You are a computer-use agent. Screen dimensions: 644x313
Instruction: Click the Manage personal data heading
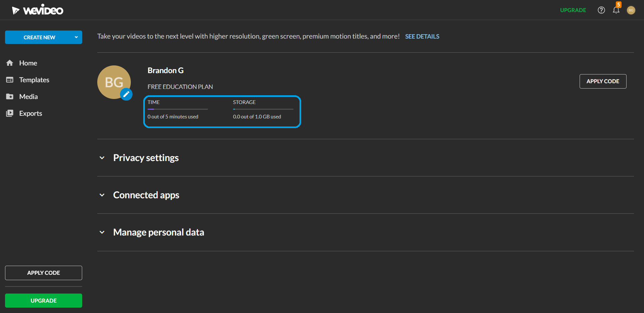[159, 232]
